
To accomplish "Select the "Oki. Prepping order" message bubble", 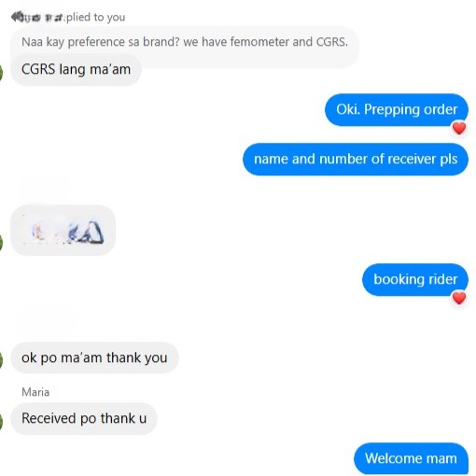I will (x=397, y=109).
